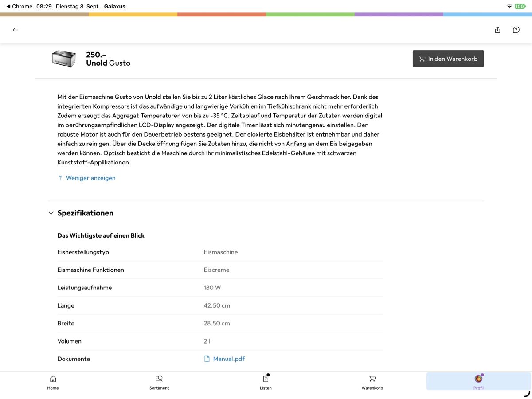Select the 'Unold Gusto' product title
The image size is (532, 399).
point(108,63)
